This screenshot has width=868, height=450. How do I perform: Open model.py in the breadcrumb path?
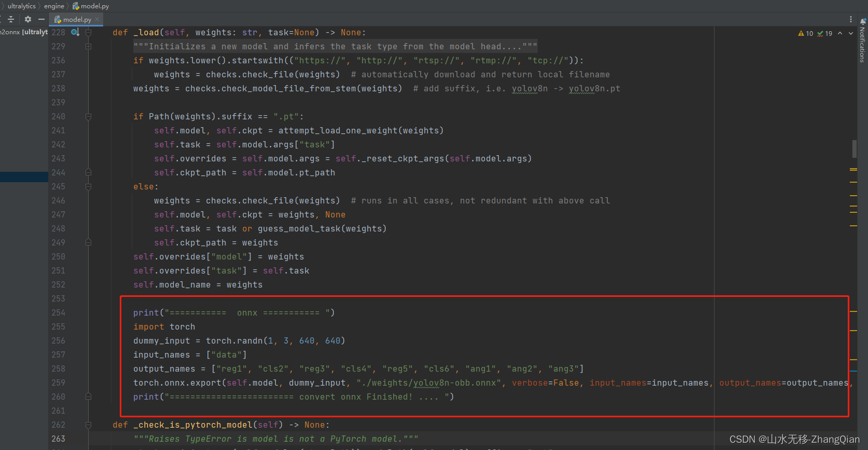point(95,6)
